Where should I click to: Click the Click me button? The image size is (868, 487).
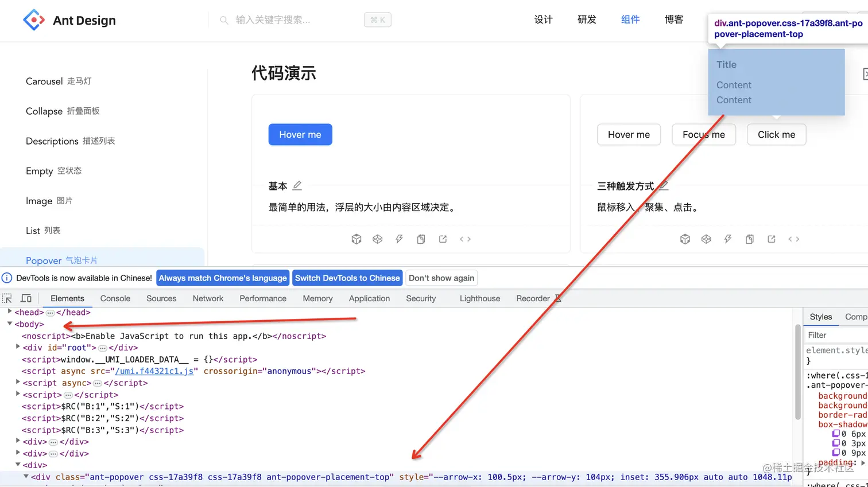776,134
